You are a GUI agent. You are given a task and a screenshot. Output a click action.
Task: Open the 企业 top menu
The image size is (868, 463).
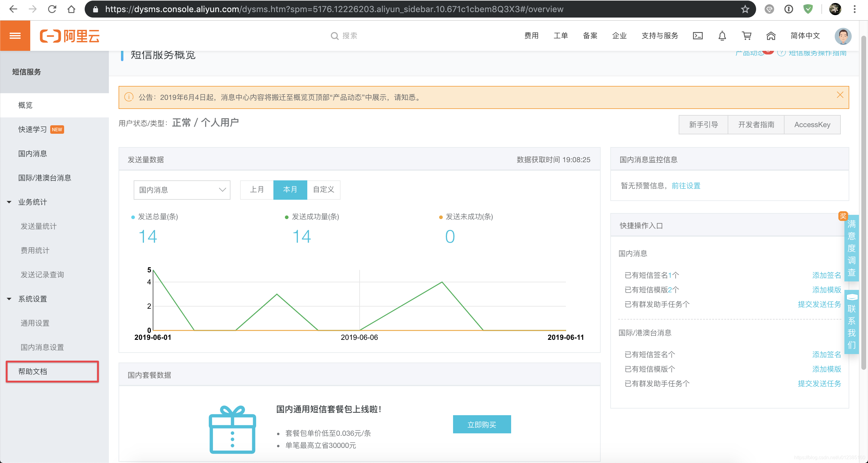point(619,36)
